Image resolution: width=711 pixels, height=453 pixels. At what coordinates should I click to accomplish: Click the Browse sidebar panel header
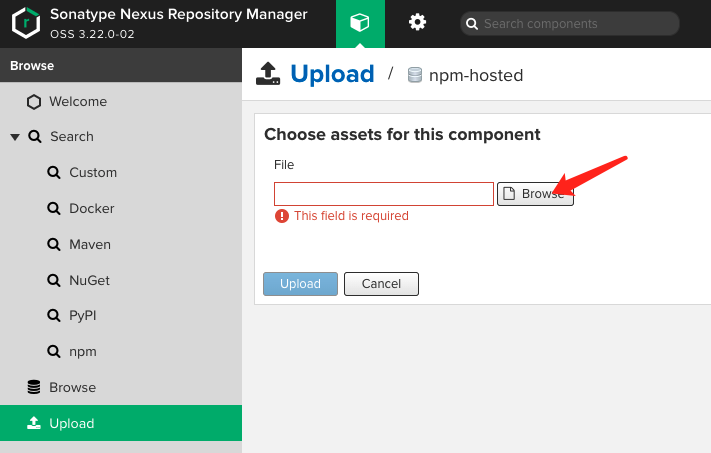tap(121, 65)
